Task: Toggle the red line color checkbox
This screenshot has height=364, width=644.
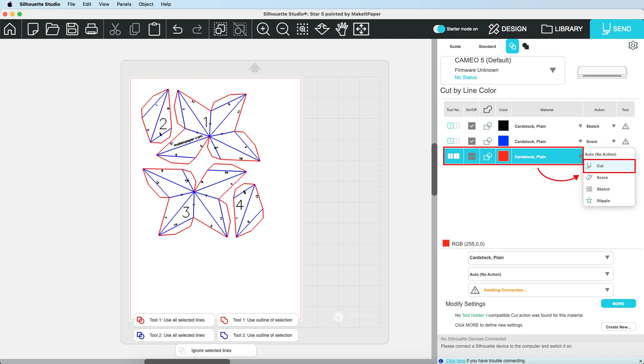Action: coord(472,156)
